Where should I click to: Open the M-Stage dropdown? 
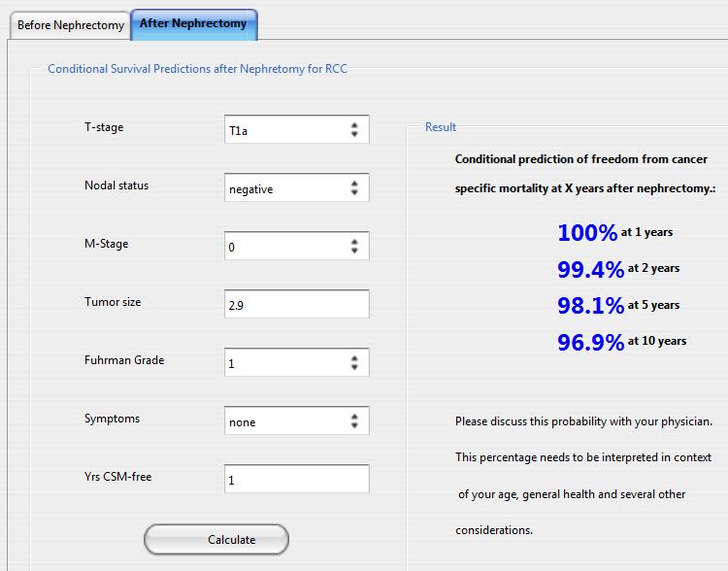coord(297,246)
